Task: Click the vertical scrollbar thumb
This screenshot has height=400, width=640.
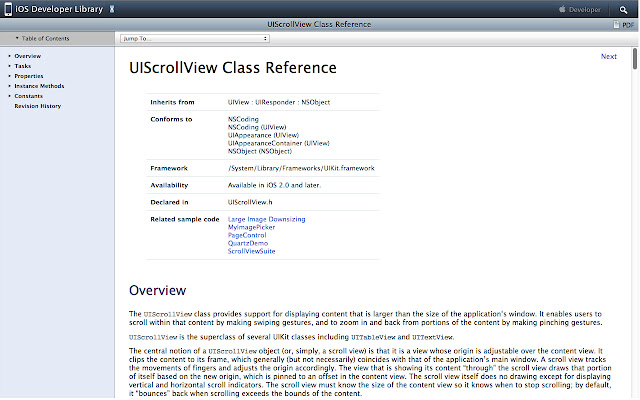Action: [635, 59]
